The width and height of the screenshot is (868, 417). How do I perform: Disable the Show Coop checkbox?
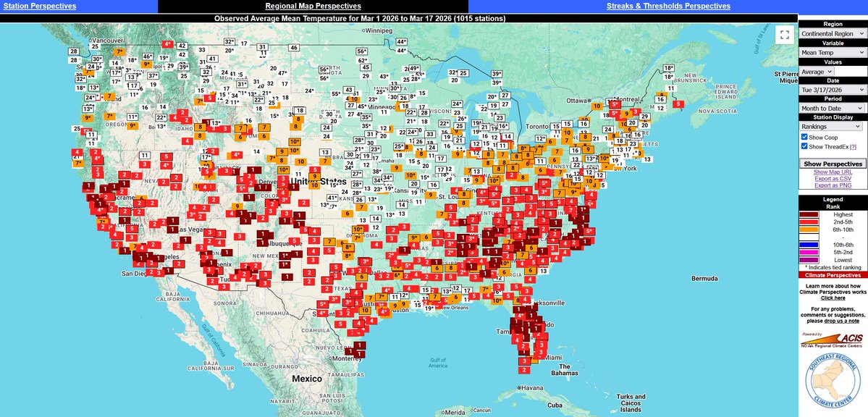tap(804, 137)
